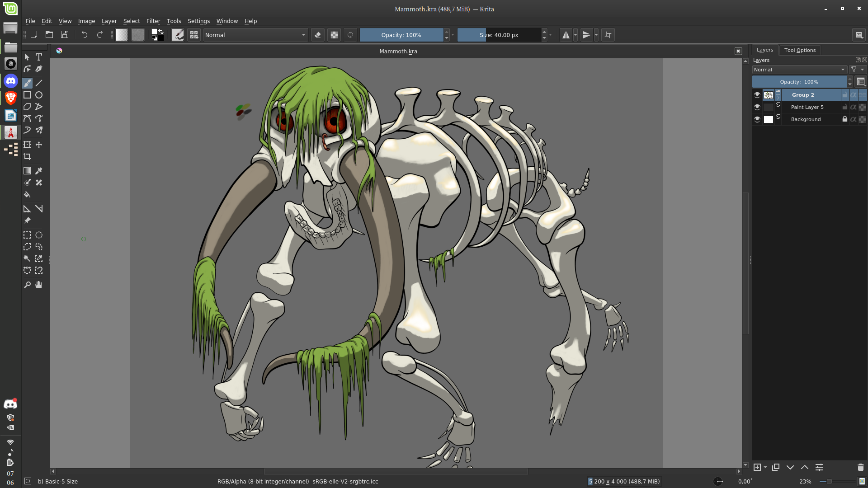This screenshot has height=488, width=868.
Task: Switch to the Tool Options tab
Action: (800, 50)
